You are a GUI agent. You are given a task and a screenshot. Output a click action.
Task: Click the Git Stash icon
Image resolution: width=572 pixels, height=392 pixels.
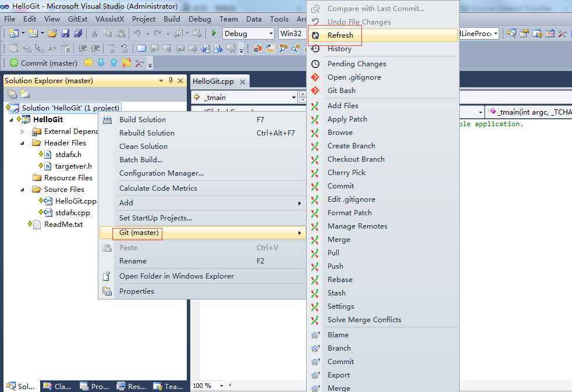point(127,63)
